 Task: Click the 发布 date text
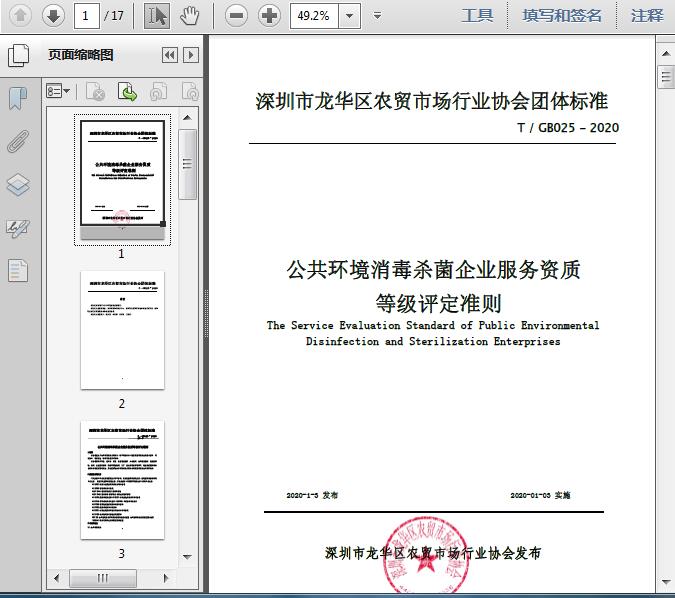[312, 495]
